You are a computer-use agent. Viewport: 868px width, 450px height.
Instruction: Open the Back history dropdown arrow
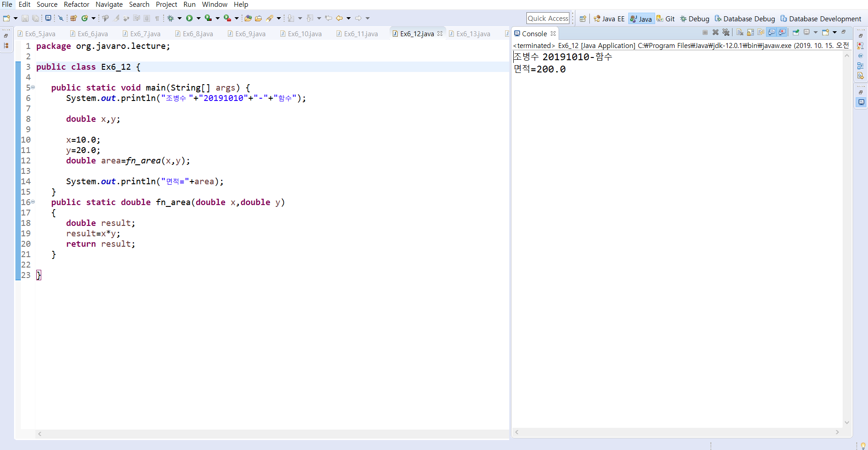tap(348, 18)
